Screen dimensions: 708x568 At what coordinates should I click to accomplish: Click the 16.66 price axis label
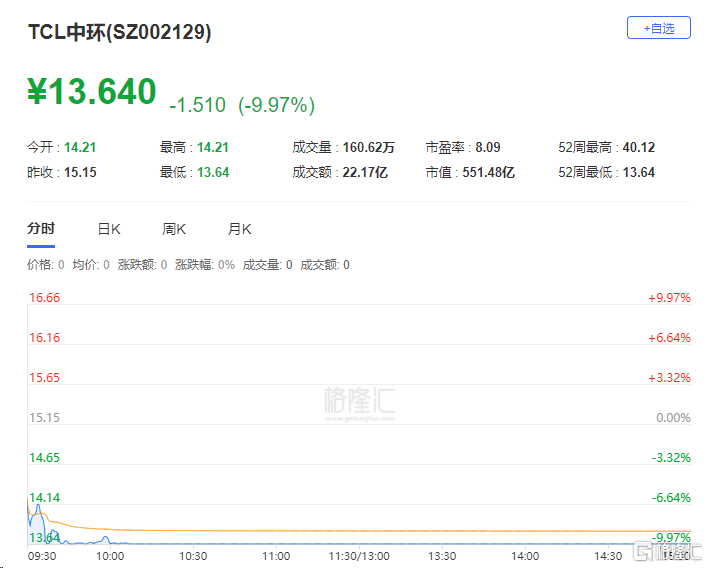pyautogui.click(x=44, y=298)
